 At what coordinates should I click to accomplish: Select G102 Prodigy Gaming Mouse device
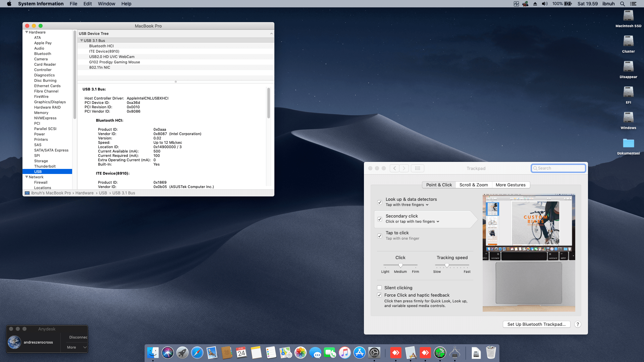point(114,62)
